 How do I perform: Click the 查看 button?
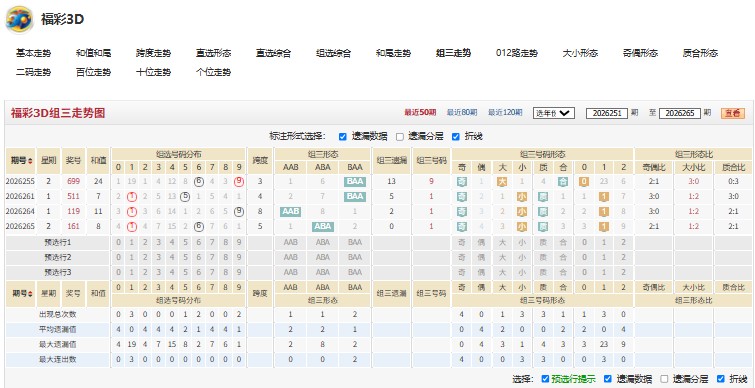pos(732,113)
